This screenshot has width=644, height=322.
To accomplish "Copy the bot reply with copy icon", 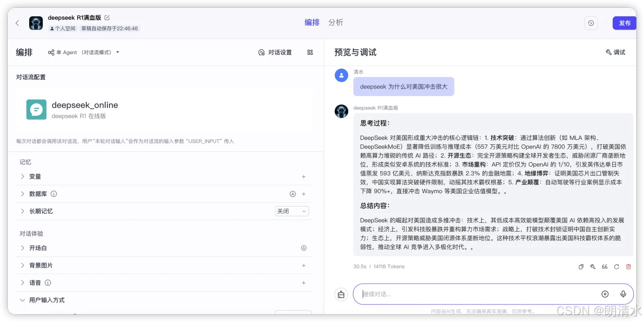I will tap(581, 267).
